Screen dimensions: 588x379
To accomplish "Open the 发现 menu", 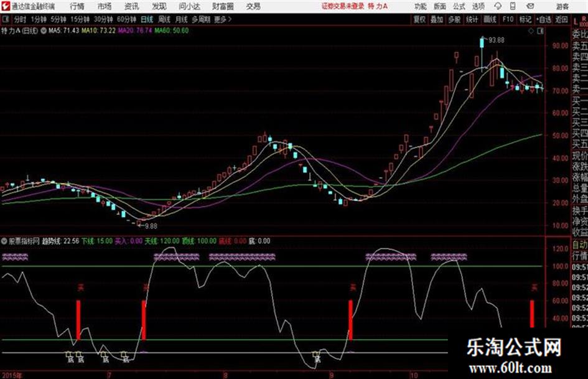I will coord(159,6).
